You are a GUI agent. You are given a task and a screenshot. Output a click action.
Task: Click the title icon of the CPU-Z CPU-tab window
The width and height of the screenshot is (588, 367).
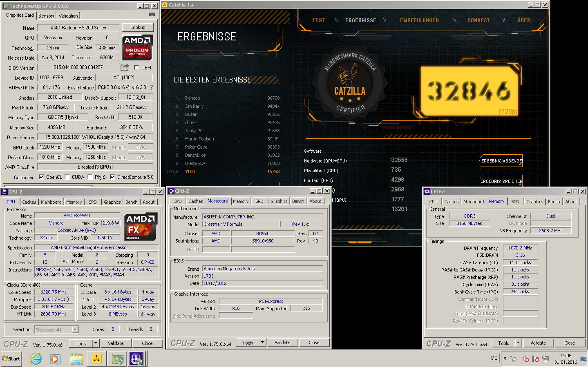click(5, 191)
